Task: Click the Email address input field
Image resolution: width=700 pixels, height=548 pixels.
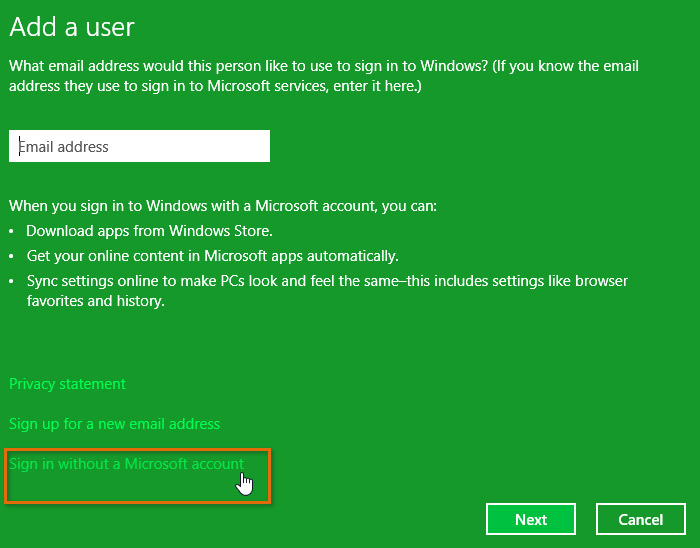Action: [x=139, y=146]
